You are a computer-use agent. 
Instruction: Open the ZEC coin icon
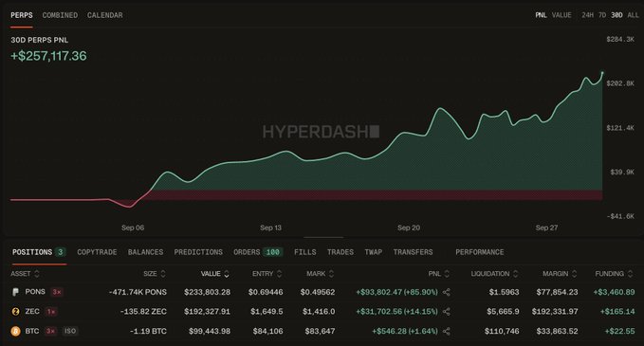(15, 312)
